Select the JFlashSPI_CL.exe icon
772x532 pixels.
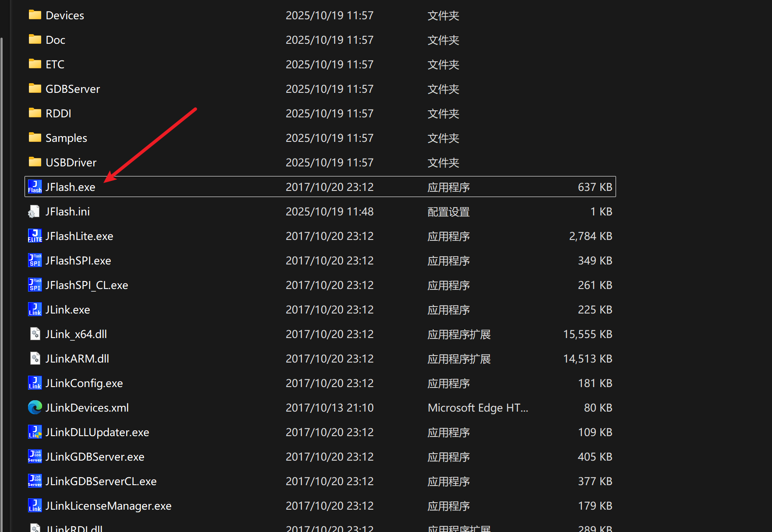(x=35, y=285)
